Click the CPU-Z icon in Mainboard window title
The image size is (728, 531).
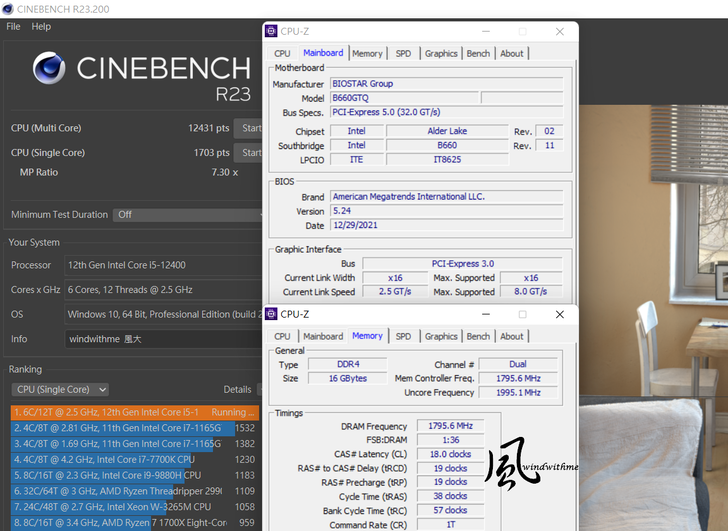[271, 31]
